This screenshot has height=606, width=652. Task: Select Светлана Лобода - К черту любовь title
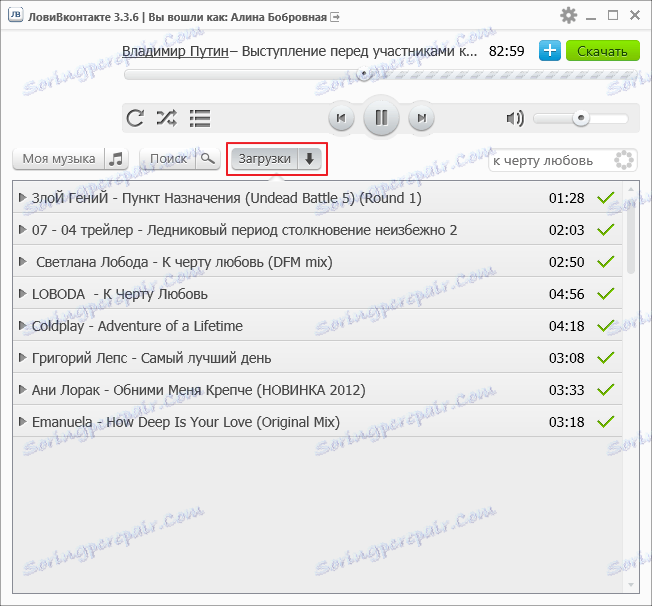click(184, 262)
